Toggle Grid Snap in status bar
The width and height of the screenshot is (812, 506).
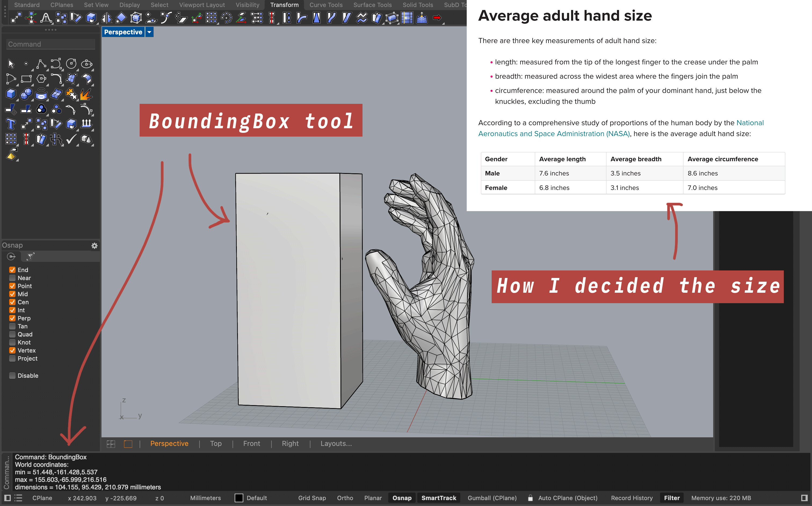[x=312, y=498]
